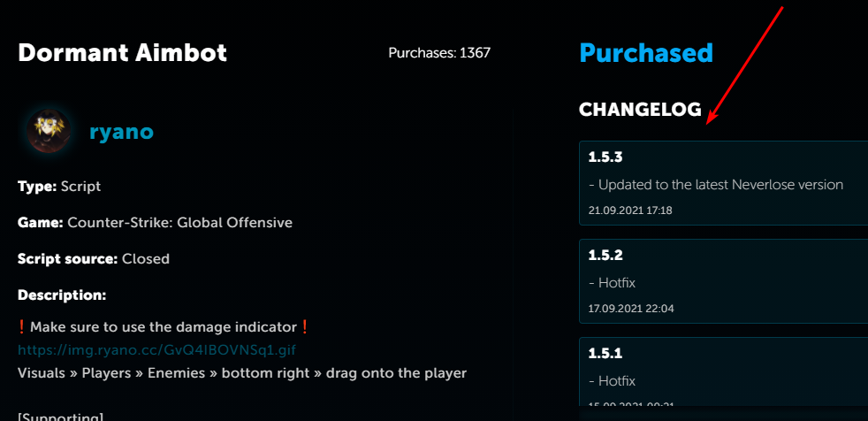Screen dimensions: 868x421
Task: Click the Counter-Strike: Global Offensive game text
Action: (179, 223)
